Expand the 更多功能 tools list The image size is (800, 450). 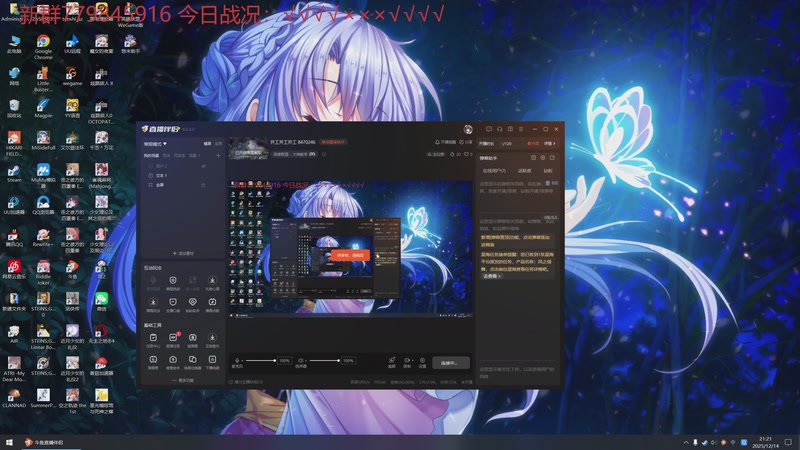click(183, 380)
